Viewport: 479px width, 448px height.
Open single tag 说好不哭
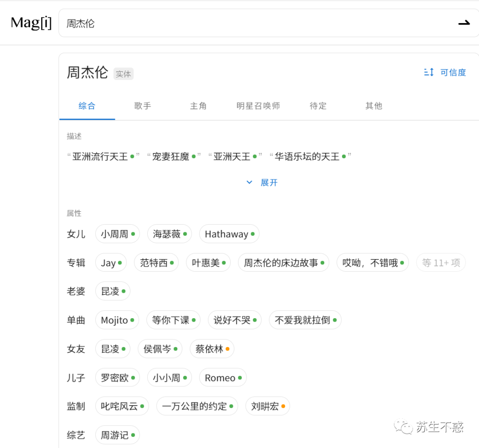click(235, 320)
